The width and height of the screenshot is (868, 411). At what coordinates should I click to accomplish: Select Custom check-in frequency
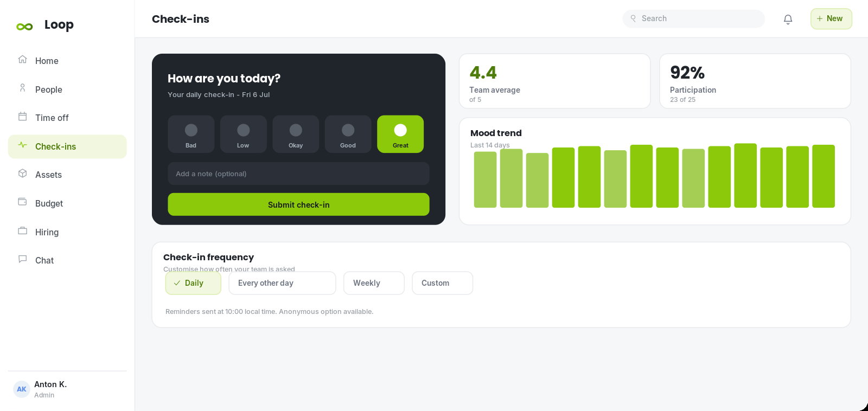(x=442, y=283)
